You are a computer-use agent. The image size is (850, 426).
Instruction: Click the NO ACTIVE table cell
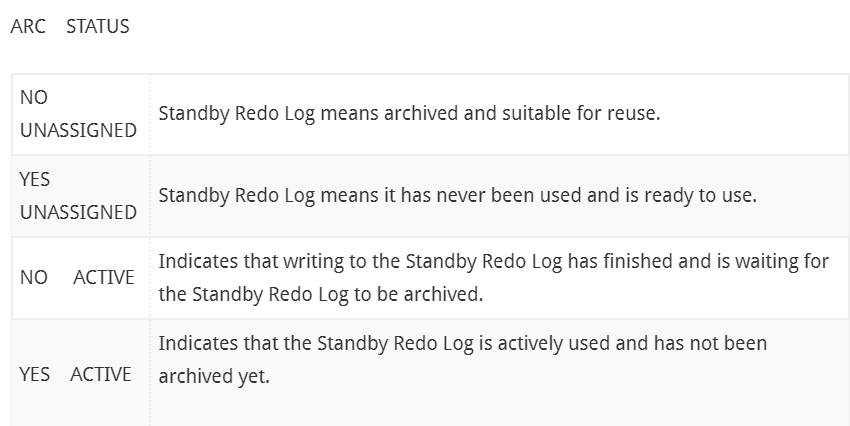point(81,277)
